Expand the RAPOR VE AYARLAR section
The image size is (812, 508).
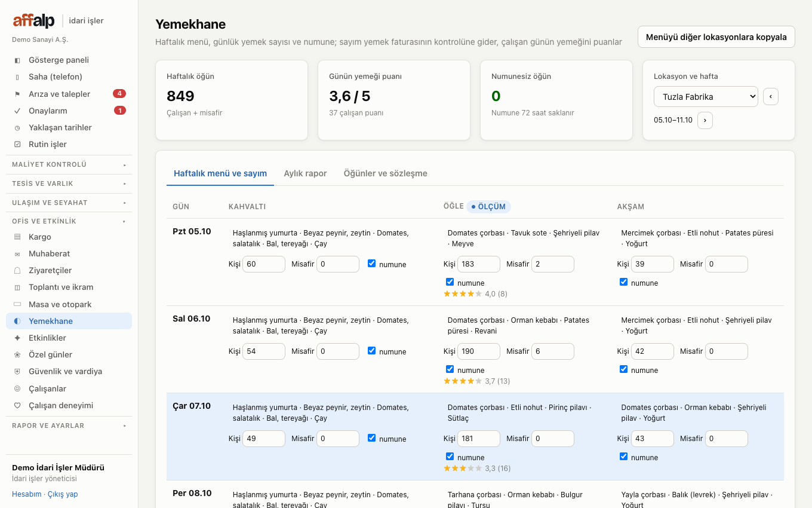pyautogui.click(x=69, y=426)
